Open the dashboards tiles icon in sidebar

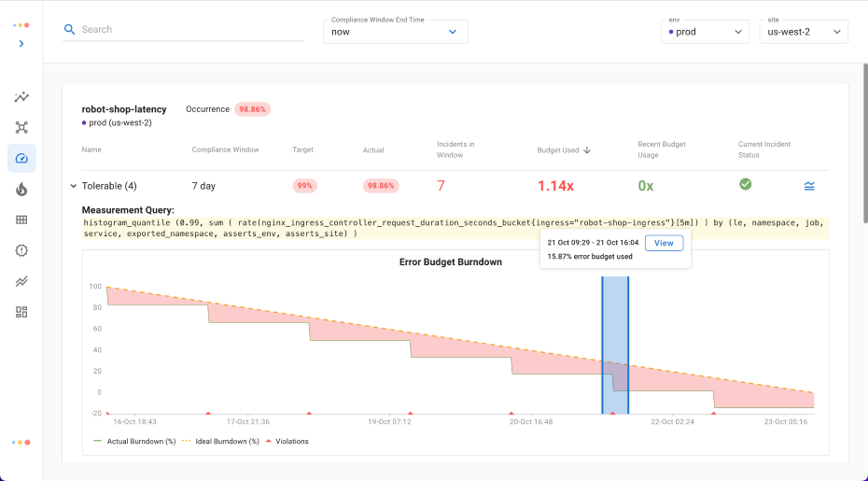(x=21, y=312)
